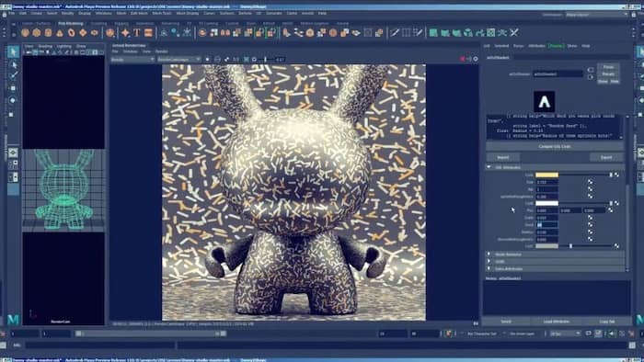Create a polygon sphere from the shelf
Screen dimensions: 644x362
point(26,33)
